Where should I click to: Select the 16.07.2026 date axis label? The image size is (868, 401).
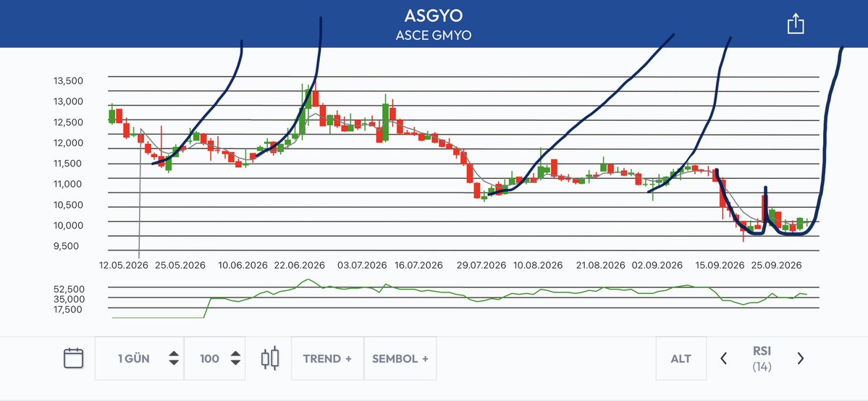point(418,266)
